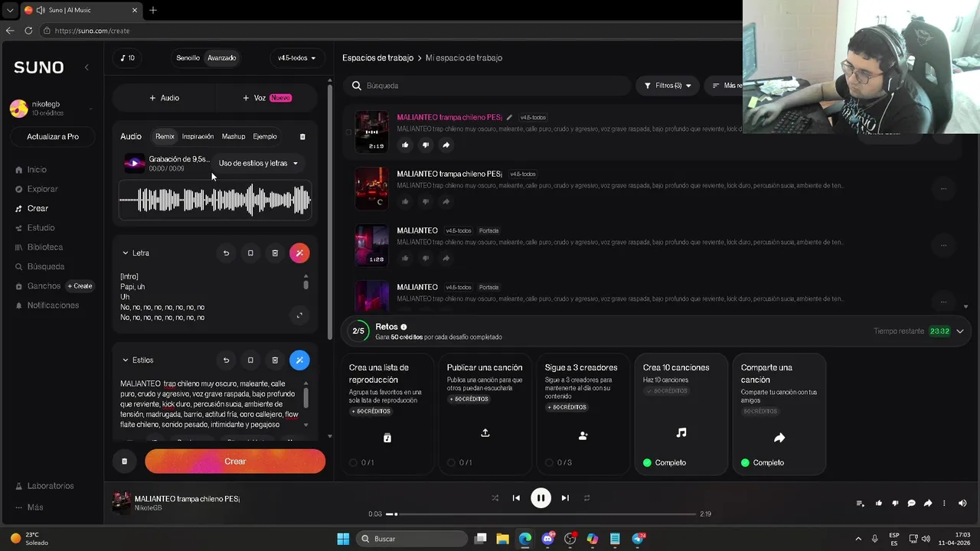Dislike the first MALIANTEO trampa chileno PES¡ song
This screenshot has height=551, width=980.
[x=426, y=145]
